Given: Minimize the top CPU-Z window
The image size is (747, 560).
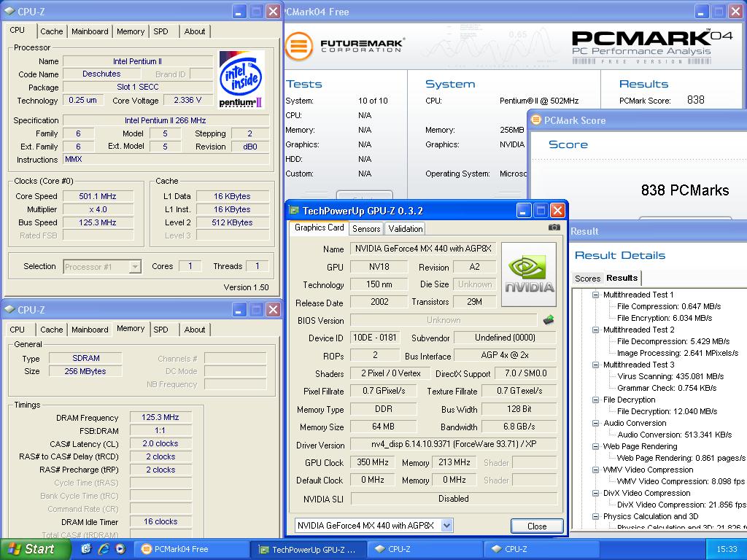Looking at the screenshot, I should 239,12.
